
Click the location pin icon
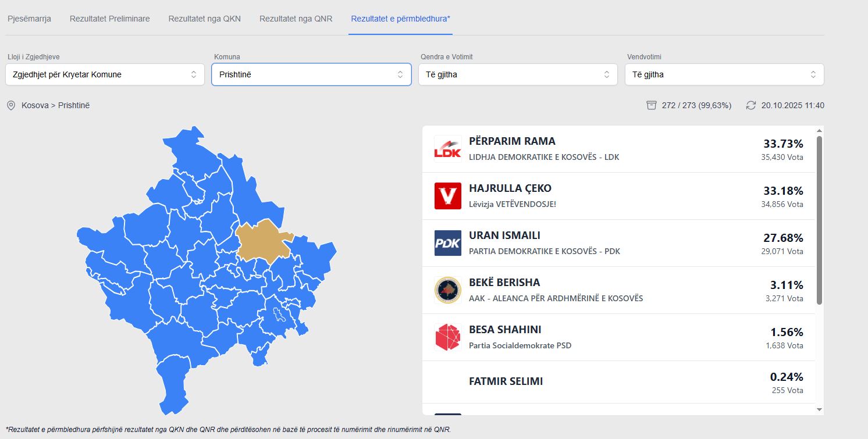pyautogui.click(x=10, y=105)
